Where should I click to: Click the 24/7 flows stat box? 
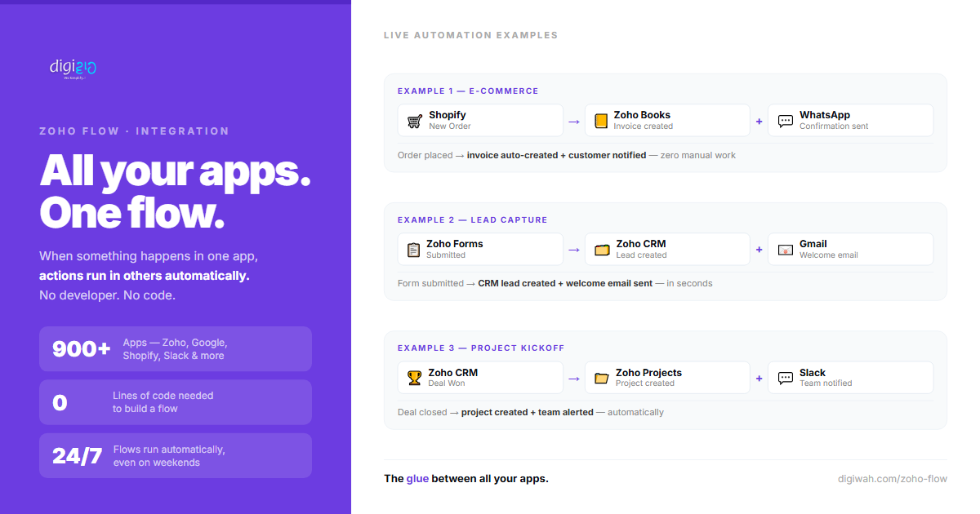tap(176, 455)
